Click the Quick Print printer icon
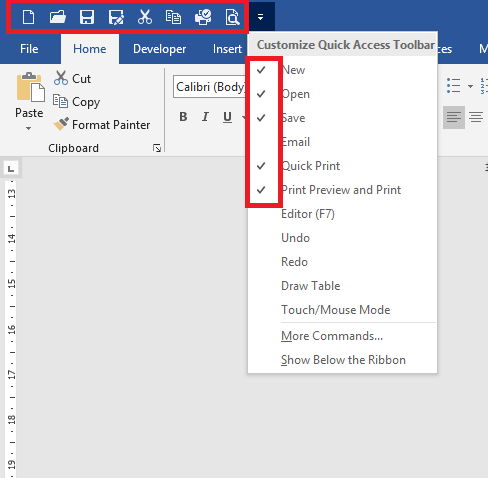 (203, 17)
